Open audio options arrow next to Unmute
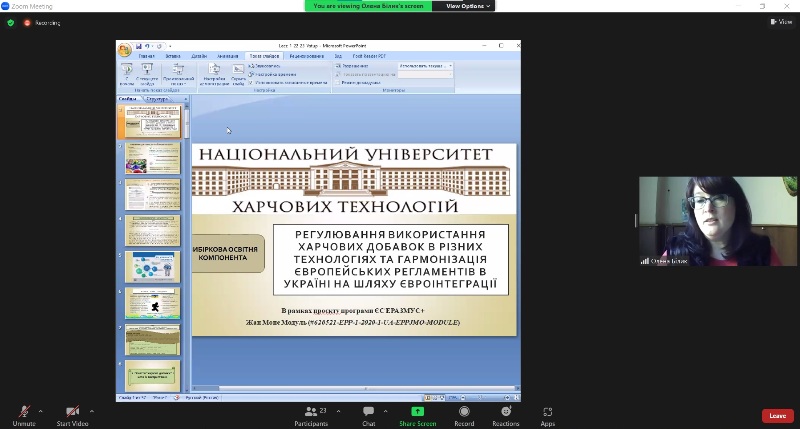 coord(41,411)
